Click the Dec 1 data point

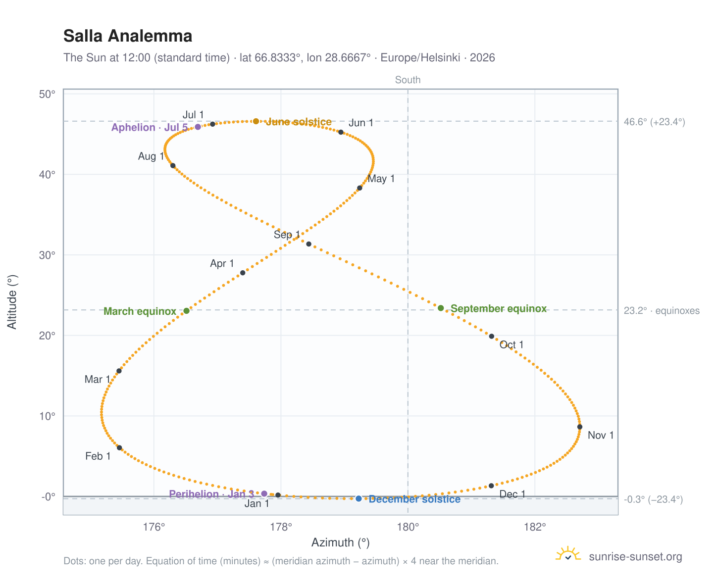(491, 486)
